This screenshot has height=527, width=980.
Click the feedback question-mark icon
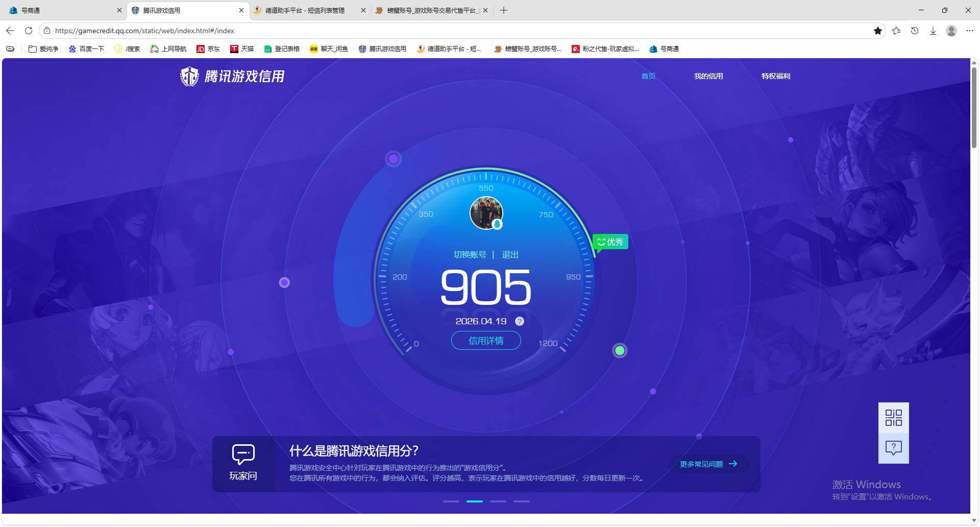[893, 448]
